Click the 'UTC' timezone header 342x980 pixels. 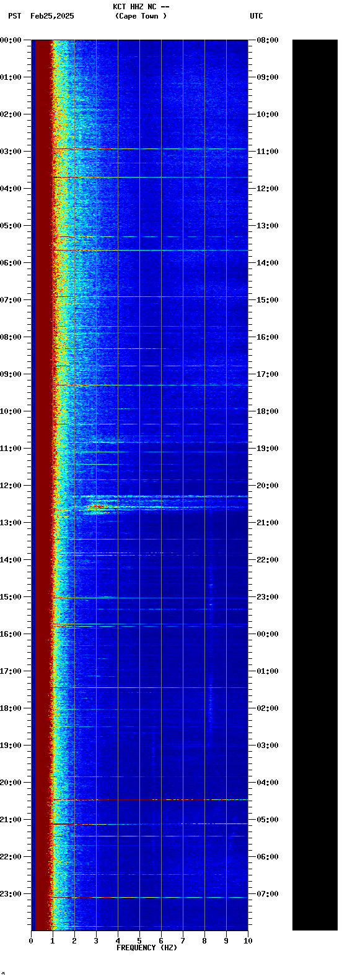click(x=256, y=16)
